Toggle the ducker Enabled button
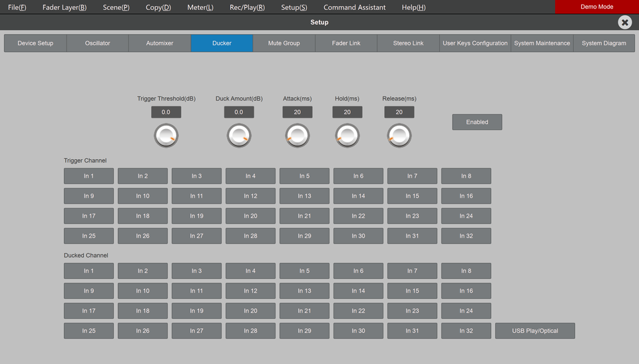This screenshot has width=639, height=364. click(477, 122)
